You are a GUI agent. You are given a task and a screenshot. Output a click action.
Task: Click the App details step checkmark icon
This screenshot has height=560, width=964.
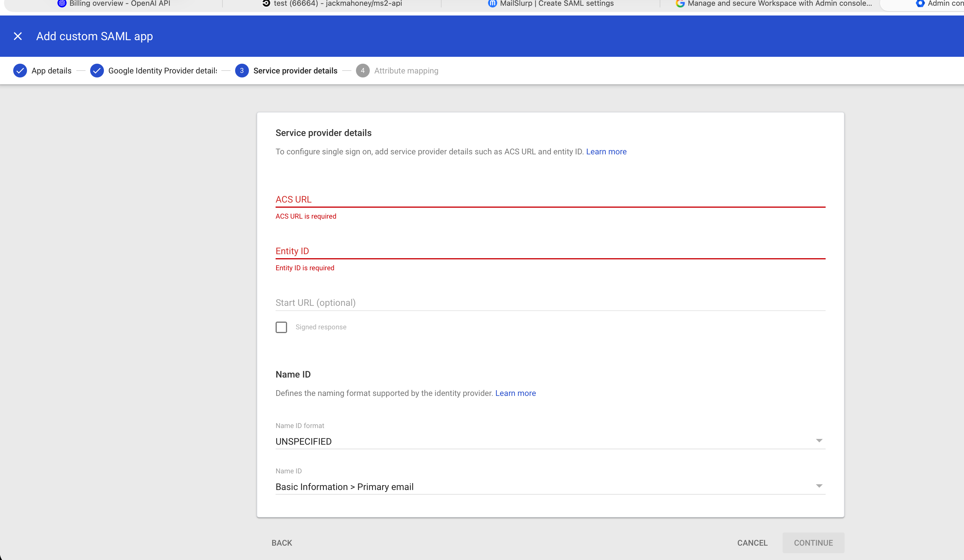(20, 71)
